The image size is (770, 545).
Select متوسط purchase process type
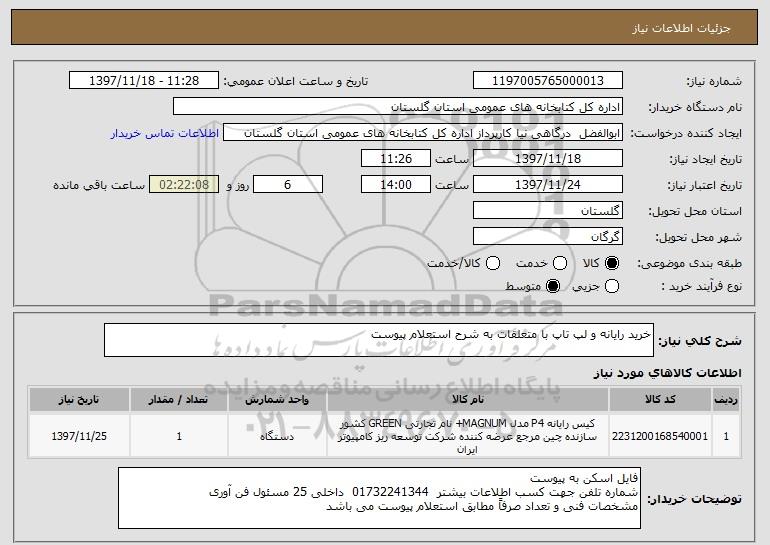[553, 287]
